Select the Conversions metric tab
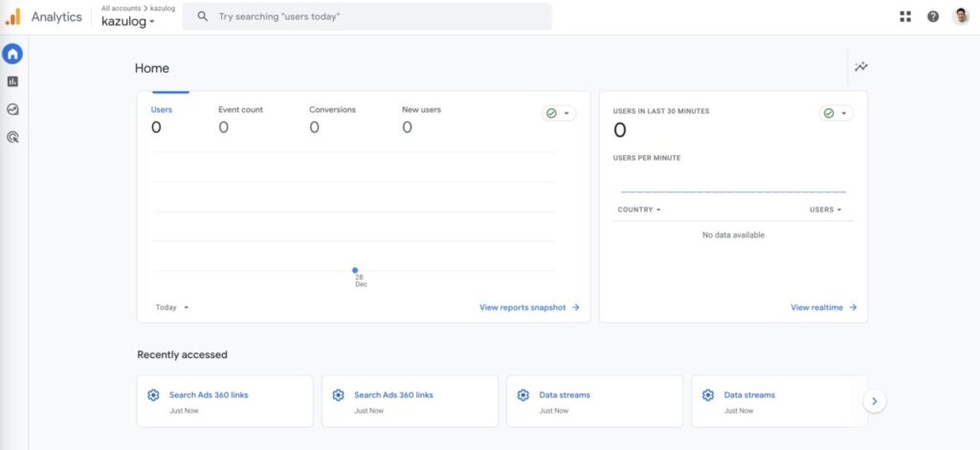 332,119
